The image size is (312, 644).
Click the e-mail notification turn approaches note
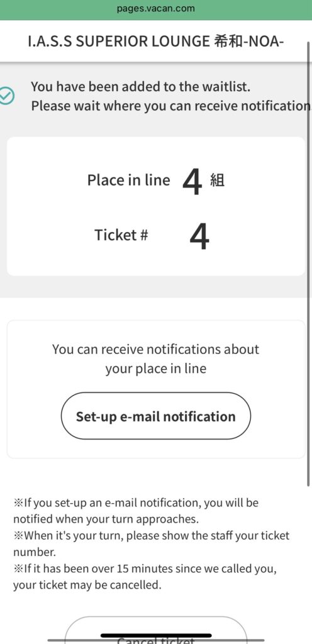tap(136, 511)
